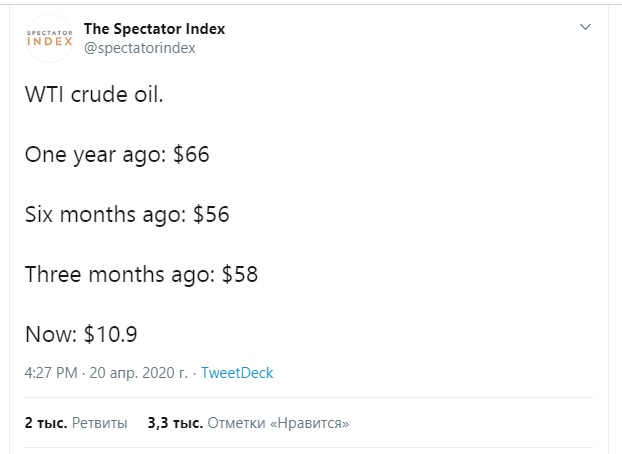
Task: Click the $66 price value
Action: click(191, 154)
